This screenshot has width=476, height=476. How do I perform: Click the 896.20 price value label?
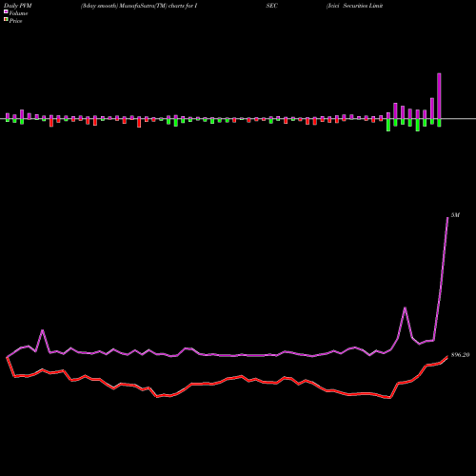click(x=460, y=355)
